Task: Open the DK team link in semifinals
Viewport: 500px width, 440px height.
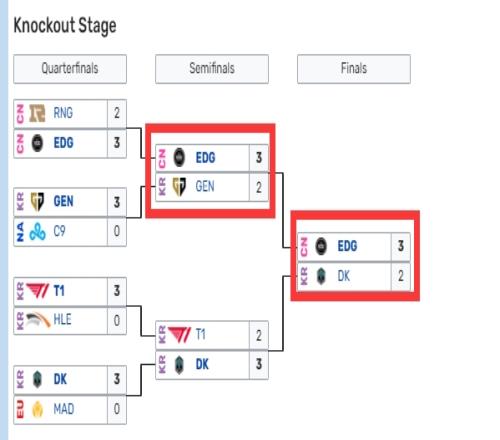Action: (x=202, y=364)
